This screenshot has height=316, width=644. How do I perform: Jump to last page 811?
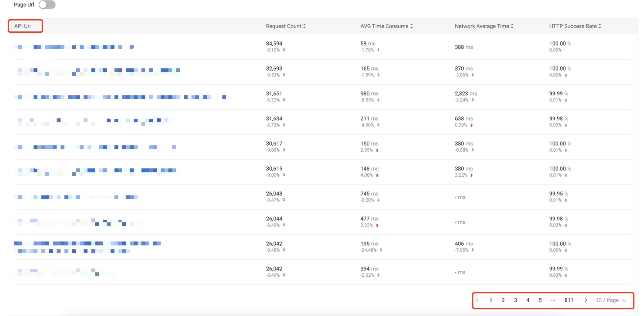568,300
